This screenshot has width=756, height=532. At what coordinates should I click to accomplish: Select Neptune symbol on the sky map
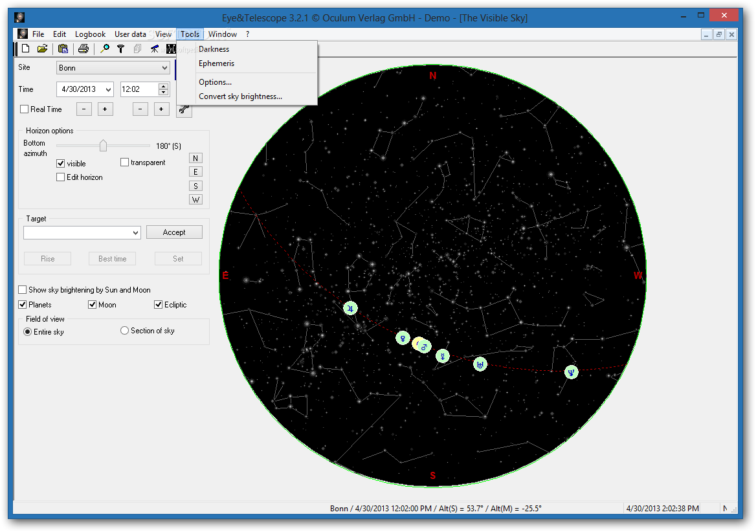pos(572,372)
